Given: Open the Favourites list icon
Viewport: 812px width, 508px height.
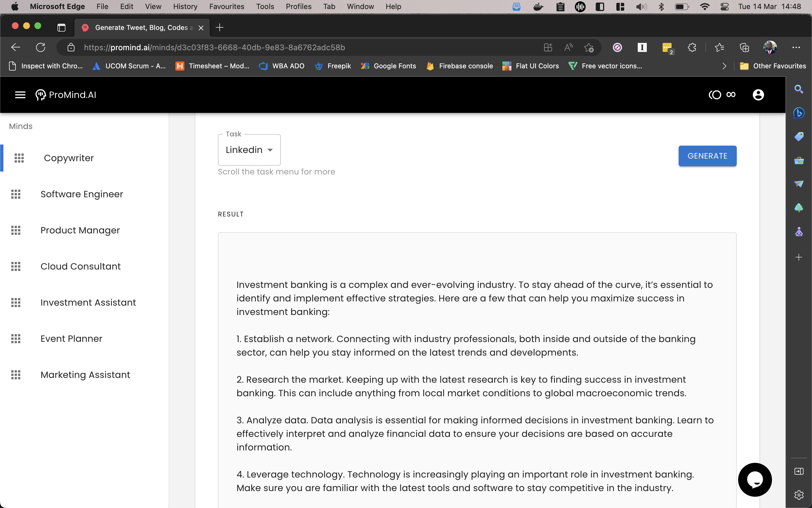Looking at the screenshot, I should click(719, 47).
